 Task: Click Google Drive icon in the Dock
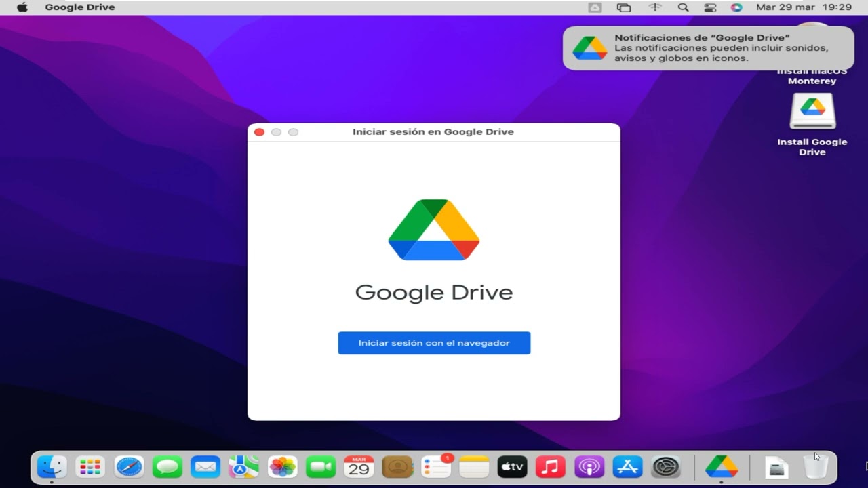(722, 466)
